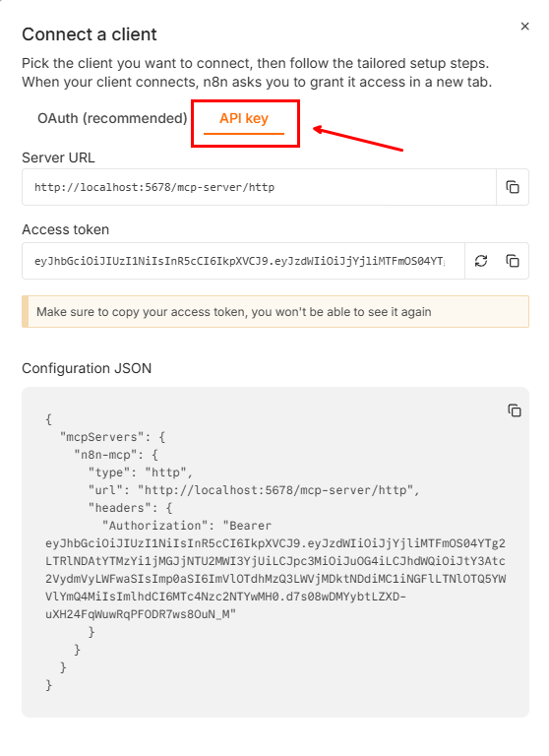Click the "url" line in the JSON

click(x=254, y=490)
